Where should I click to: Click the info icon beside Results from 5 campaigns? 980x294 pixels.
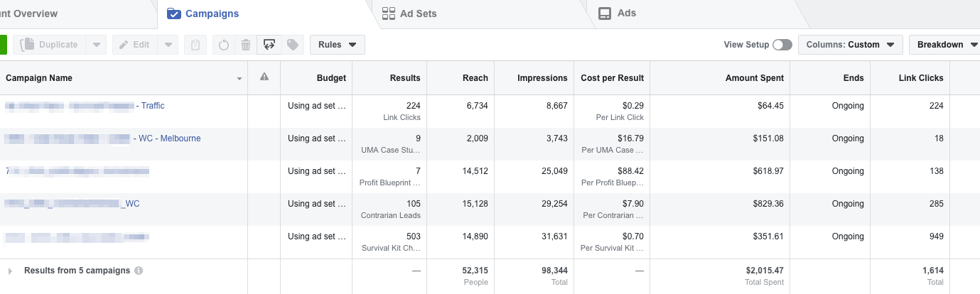[x=139, y=271]
